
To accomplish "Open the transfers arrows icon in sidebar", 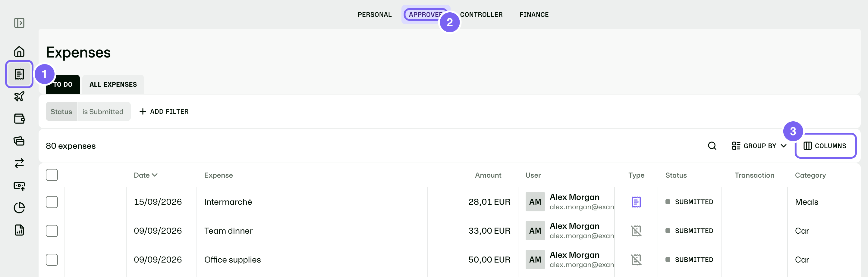I will (19, 163).
